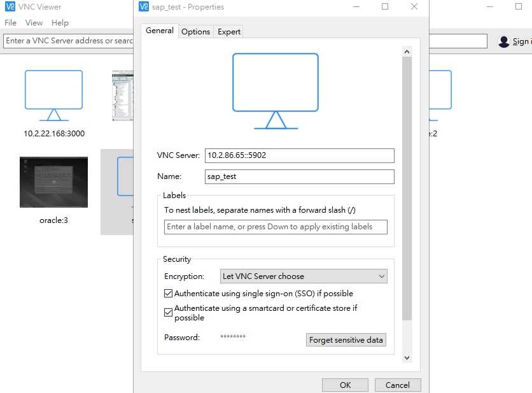The height and width of the screenshot is (393, 532).
Task: Click the masked Password value
Action: [x=233, y=337]
